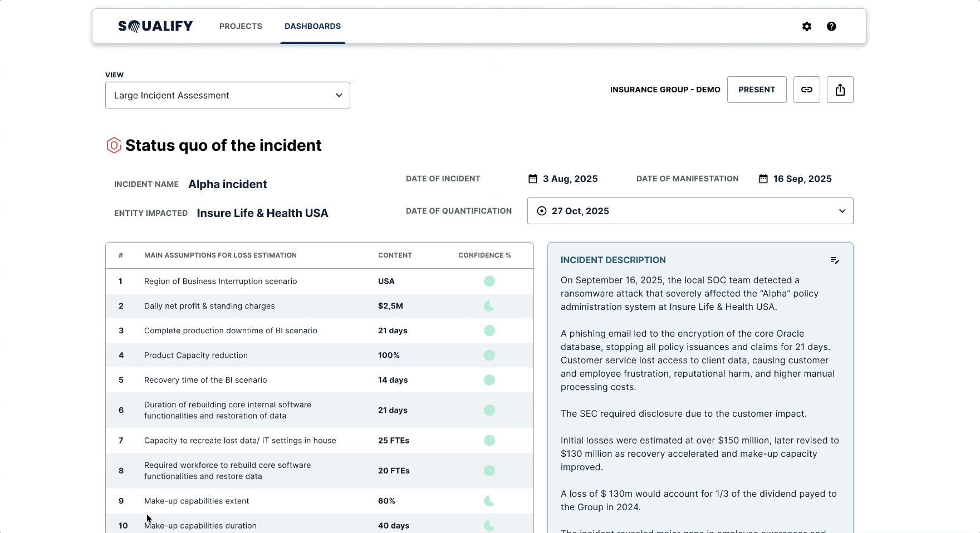Click the 20 FTEs content value
Image resolution: width=980 pixels, height=533 pixels.
pyautogui.click(x=394, y=471)
